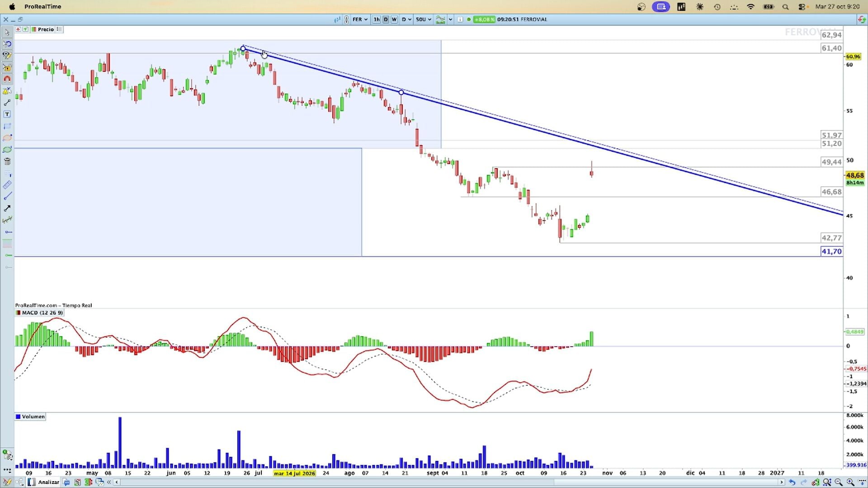Switch to the W weekly timeframe
This screenshot has height=488, width=868.
pyautogui.click(x=394, y=19)
